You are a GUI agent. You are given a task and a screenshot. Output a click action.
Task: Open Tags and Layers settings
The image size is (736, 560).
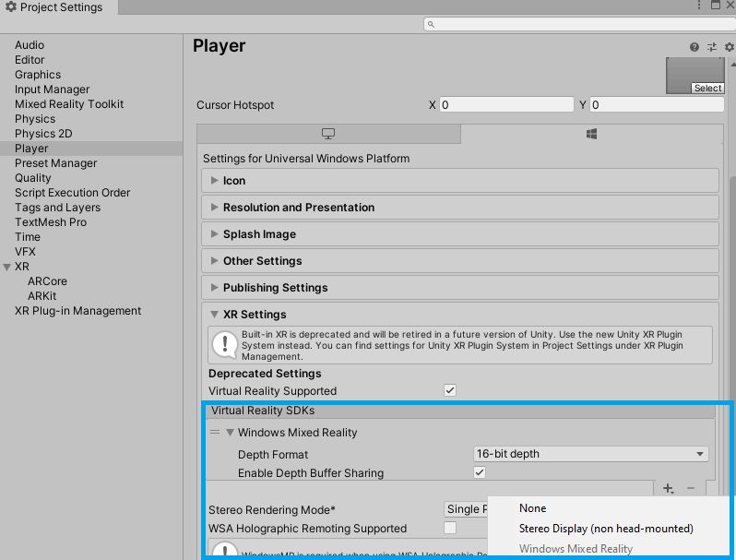point(58,208)
